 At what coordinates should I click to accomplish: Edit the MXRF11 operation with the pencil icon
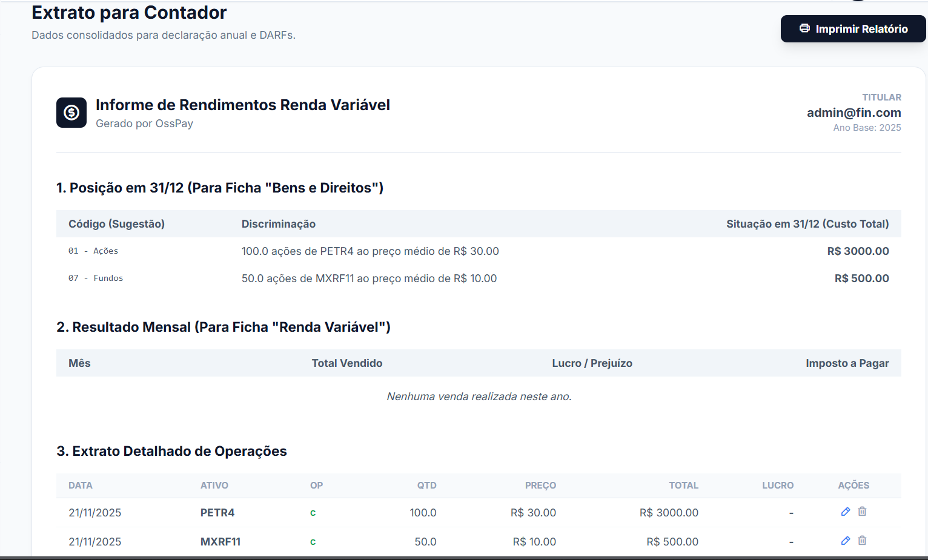point(846,541)
